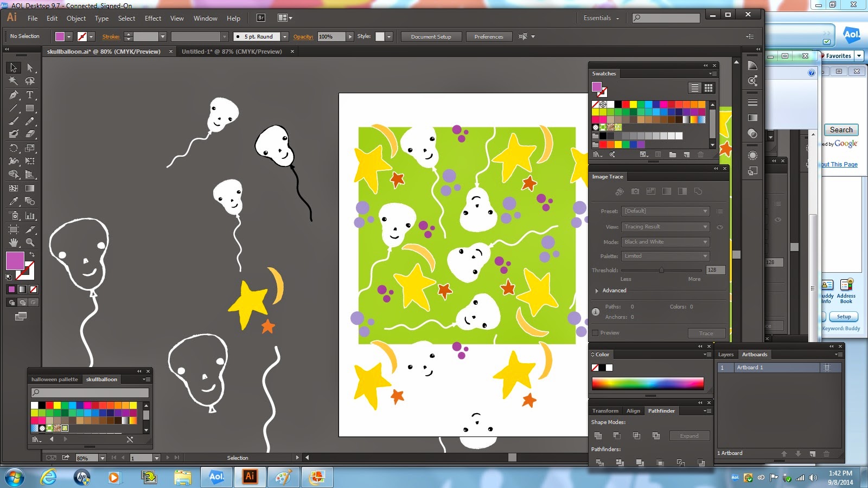The image size is (868, 488).
Task: Open the Image Trace Preset dropdown
Action: tap(666, 211)
